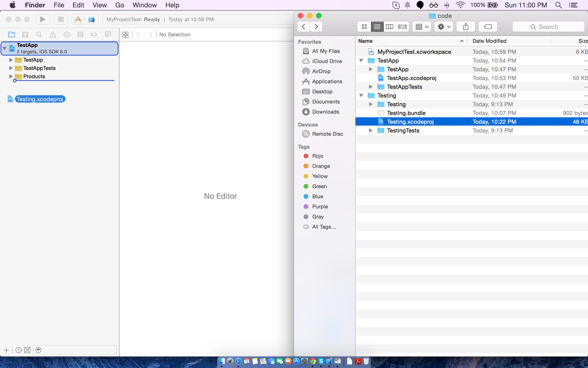
Task: Open the Test navigator in Xcode
Action: (x=67, y=34)
